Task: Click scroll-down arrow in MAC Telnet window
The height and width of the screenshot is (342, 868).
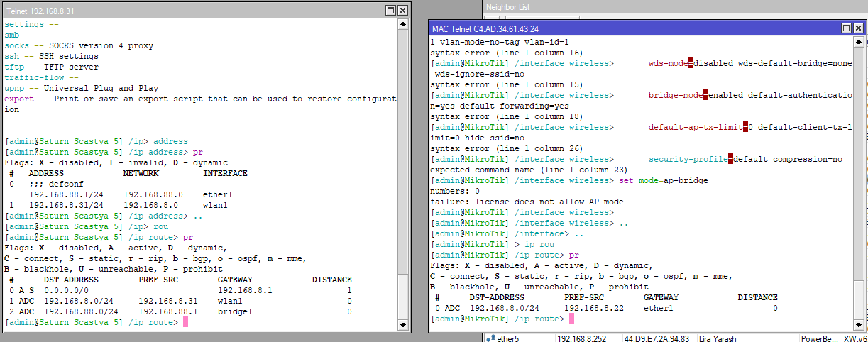Action: (x=859, y=326)
